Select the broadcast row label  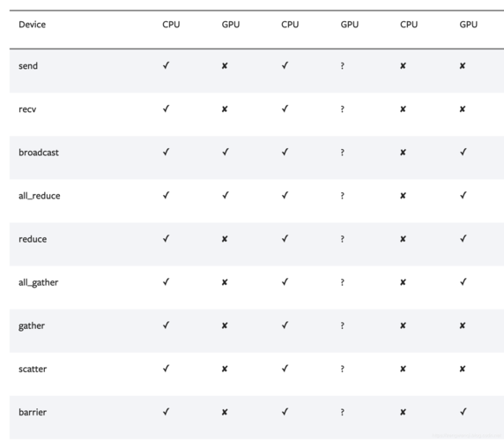(39, 153)
